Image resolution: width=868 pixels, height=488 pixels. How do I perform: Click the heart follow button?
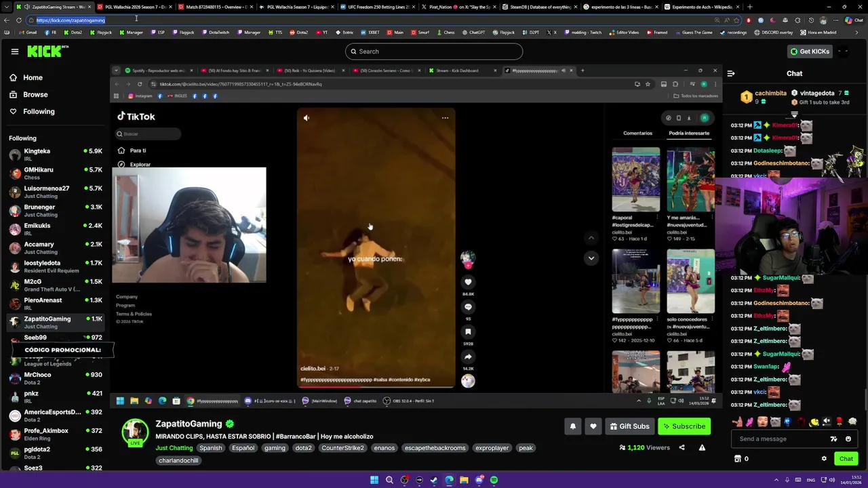tap(593, 426)
